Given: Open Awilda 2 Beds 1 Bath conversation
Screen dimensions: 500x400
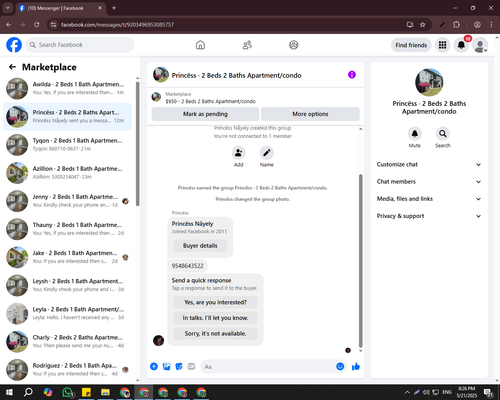Looking at the screenshot, I should (x=67, y=89).
